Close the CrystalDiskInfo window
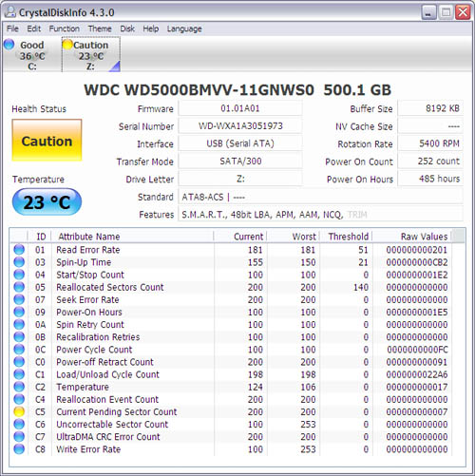The width and height of the screenshot is (475, 476). click(x=463, y=12)
